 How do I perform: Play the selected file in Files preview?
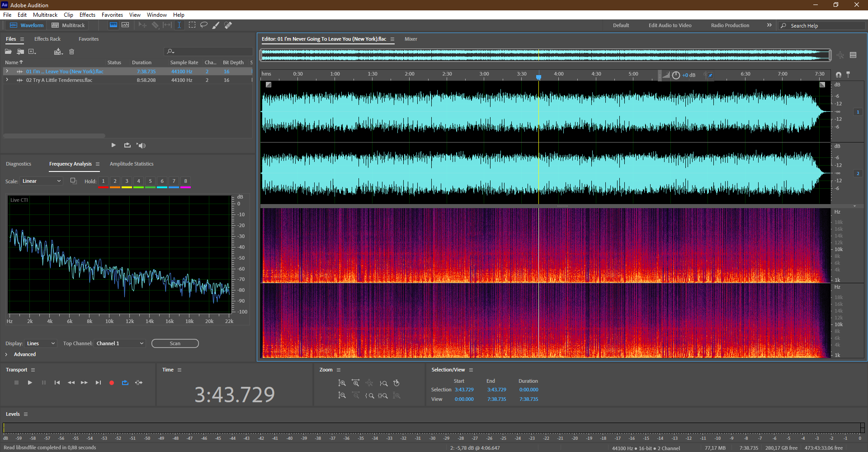click(x=113, y=145)
